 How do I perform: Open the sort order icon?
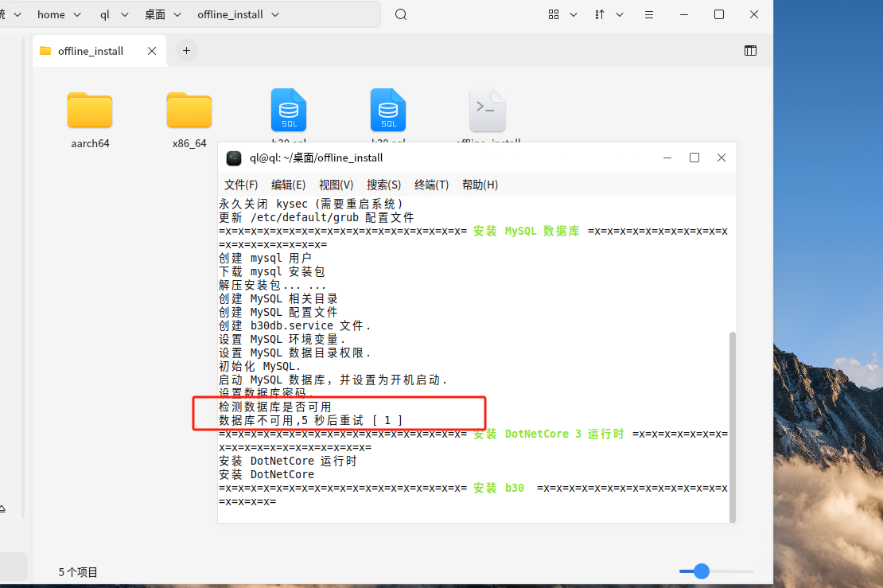pyautogui.click(x=600, y=14)
